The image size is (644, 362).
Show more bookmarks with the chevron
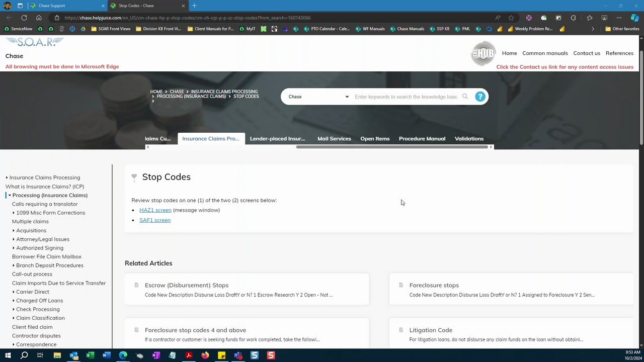(x=593, y=29)
